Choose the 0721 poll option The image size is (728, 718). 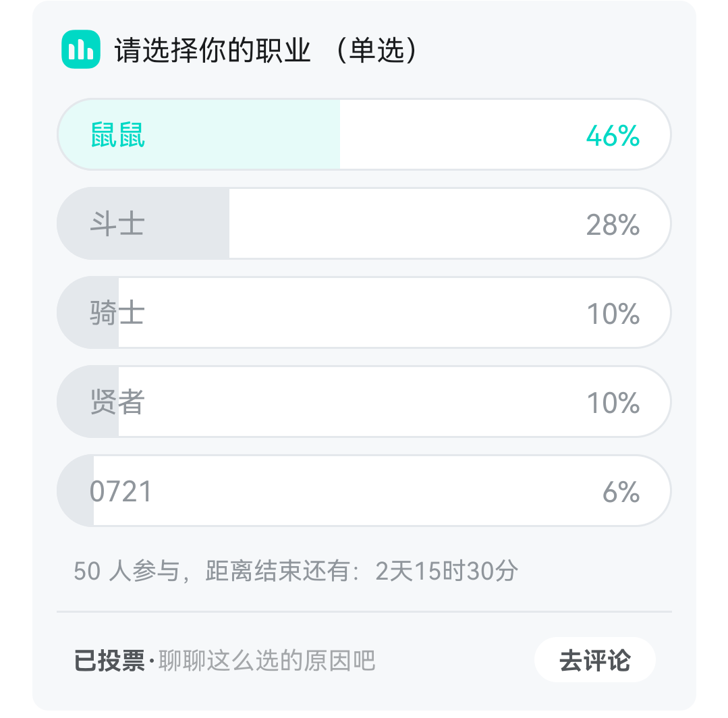[364, 491]
